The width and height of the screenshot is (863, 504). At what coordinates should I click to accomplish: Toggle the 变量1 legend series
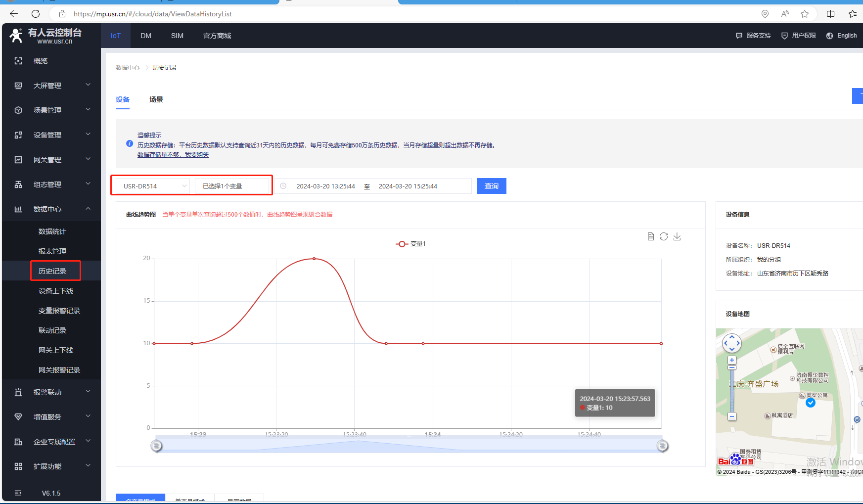pos(410,244)
